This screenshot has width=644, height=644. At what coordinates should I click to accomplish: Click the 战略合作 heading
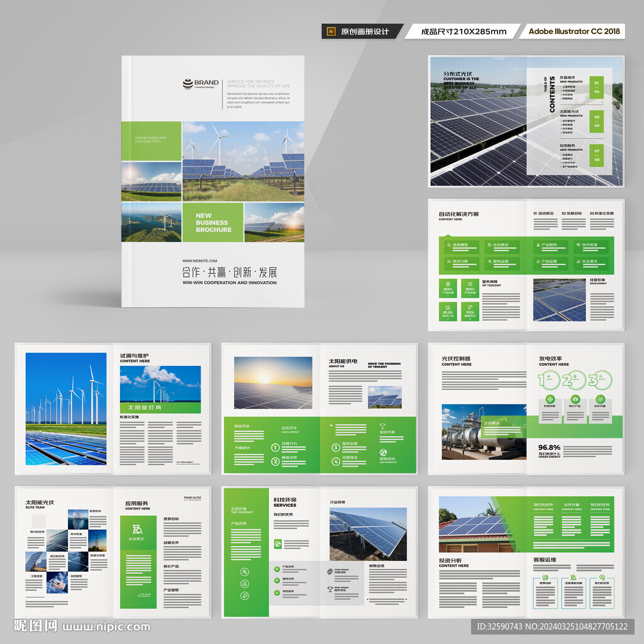pos(171,543)
